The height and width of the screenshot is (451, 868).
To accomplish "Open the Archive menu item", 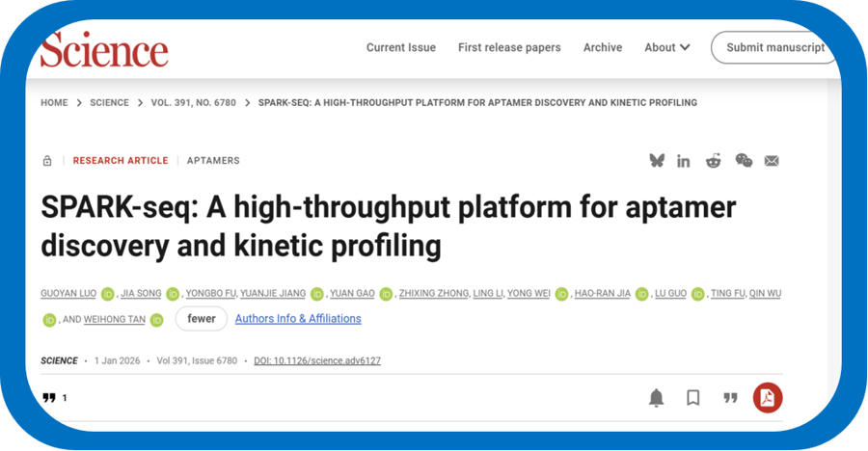I will pos(603,47).
